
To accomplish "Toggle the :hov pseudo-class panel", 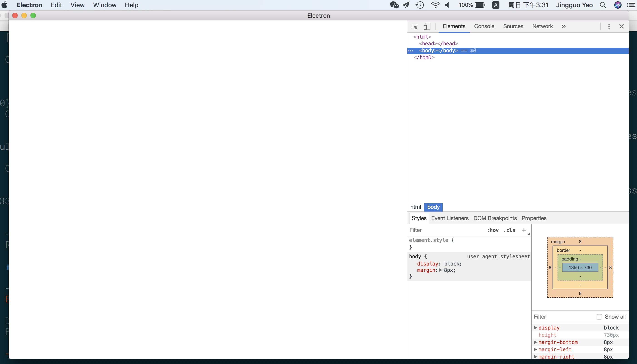I will (492, 230).
